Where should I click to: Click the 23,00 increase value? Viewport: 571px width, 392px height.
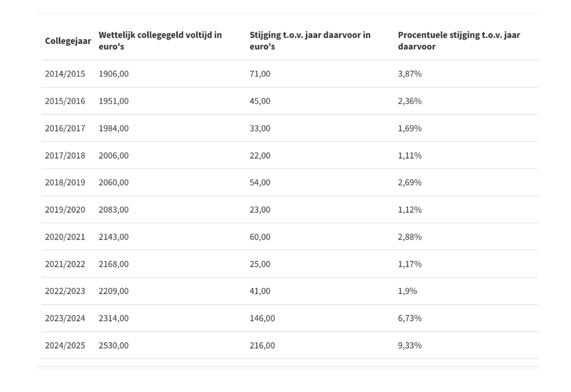[x=260, y=210]
